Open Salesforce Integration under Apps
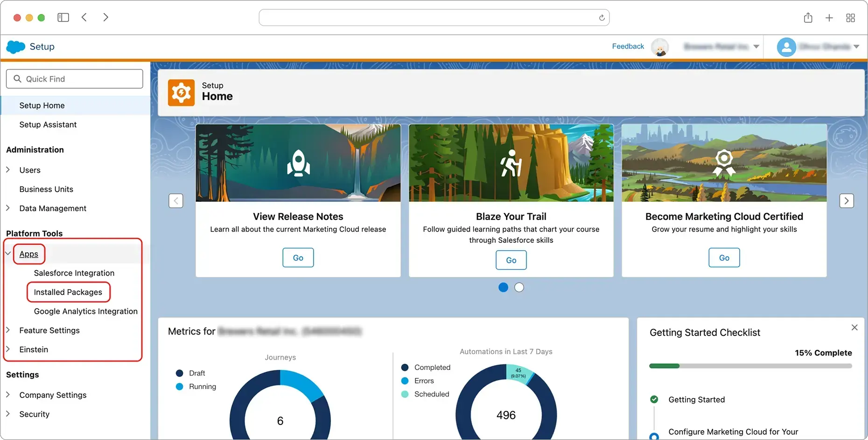 point(74,273)
